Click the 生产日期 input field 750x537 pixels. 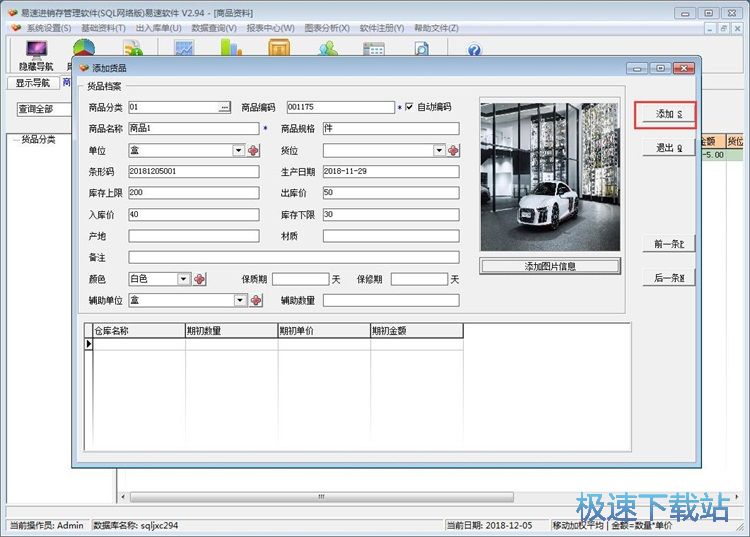[391, 172]
